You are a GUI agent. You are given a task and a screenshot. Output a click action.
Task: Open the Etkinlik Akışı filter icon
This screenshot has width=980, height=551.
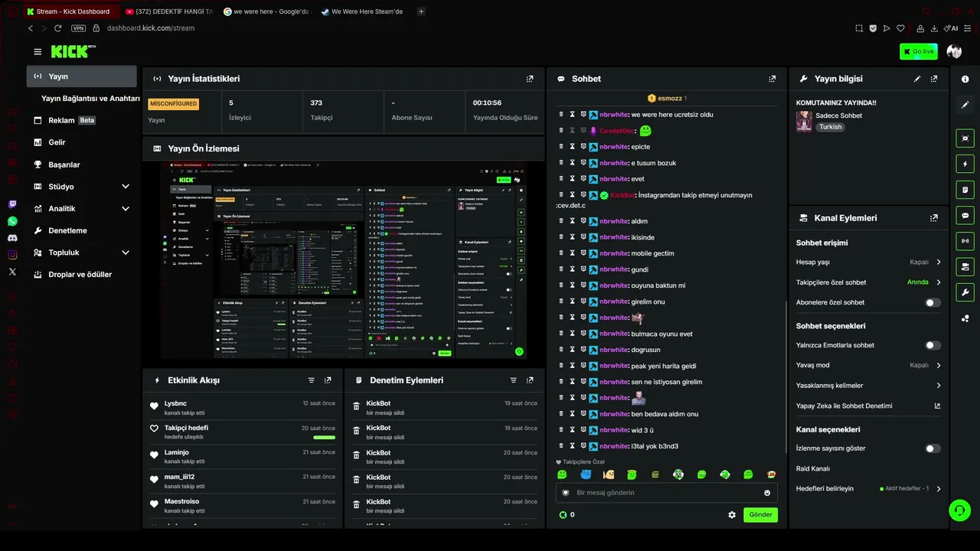[x=311, y=380]
